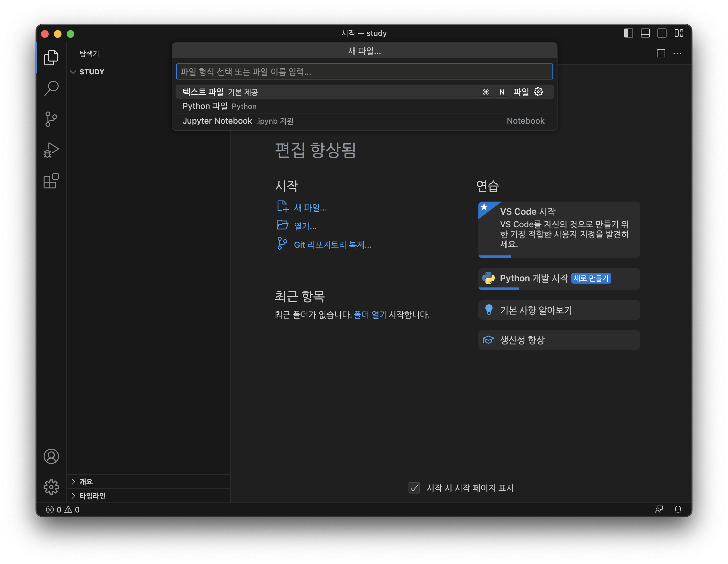Click Git 리포지토리 복제 link
The width and height of the screenshot is (728, 564).
pos(332,245)
